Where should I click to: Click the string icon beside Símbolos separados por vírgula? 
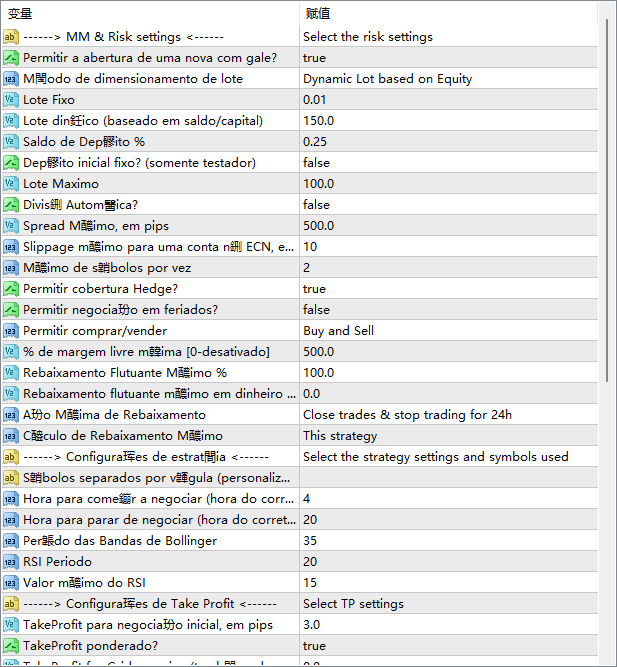[11, 478]
